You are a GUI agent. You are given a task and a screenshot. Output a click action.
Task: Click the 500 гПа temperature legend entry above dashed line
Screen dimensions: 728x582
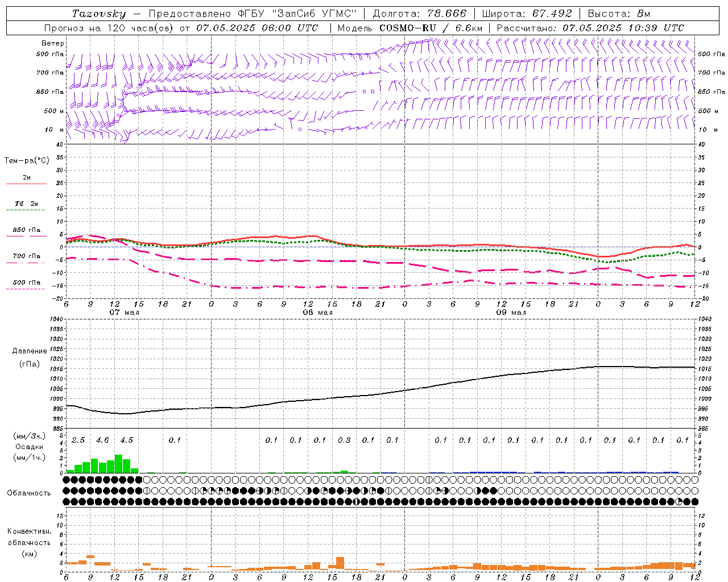point(27,282)
